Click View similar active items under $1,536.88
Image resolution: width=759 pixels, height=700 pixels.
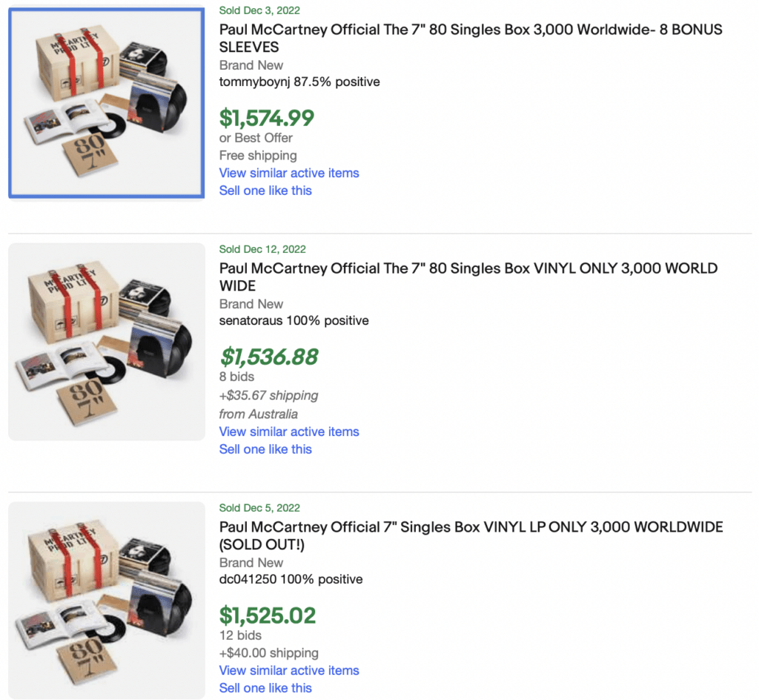[289, 432]
